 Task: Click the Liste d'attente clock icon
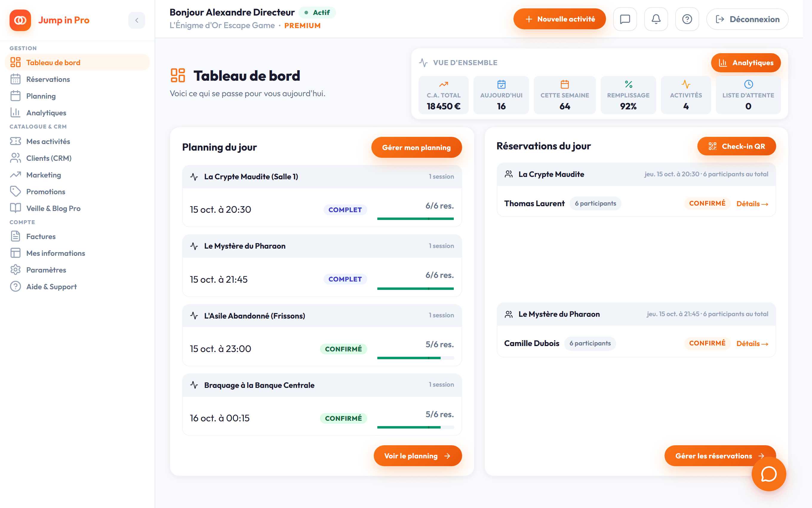point(748,84)
